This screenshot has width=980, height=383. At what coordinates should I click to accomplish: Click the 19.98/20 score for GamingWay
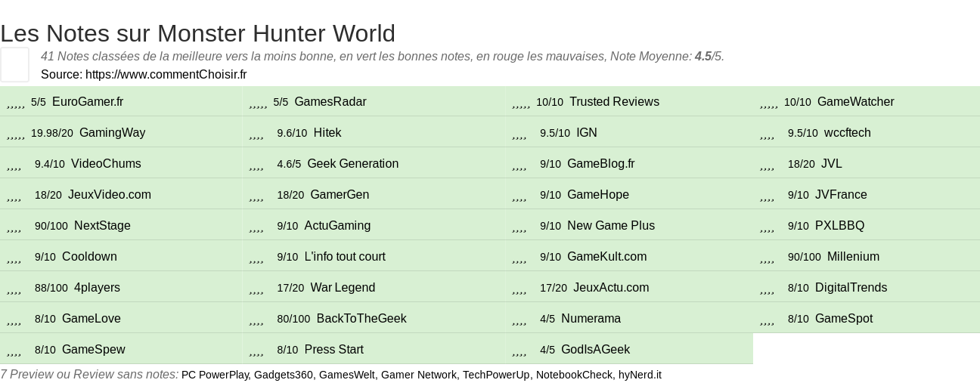[52, 134]
